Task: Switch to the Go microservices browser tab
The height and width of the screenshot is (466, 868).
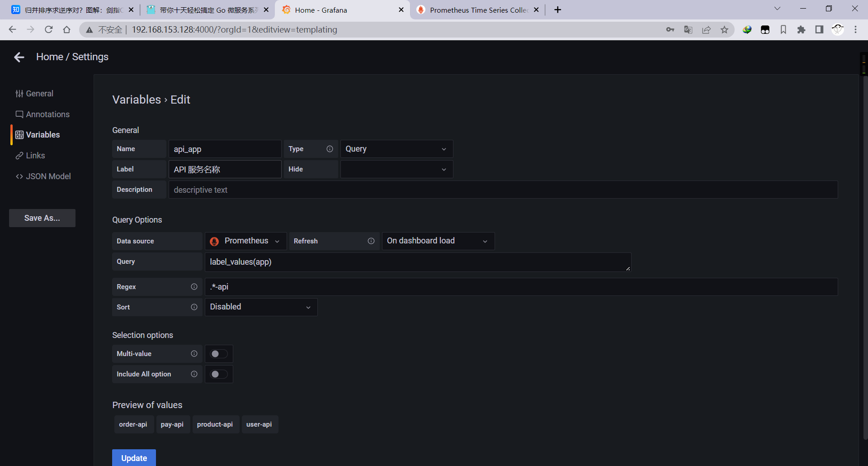Action: (x=207, y=10)
